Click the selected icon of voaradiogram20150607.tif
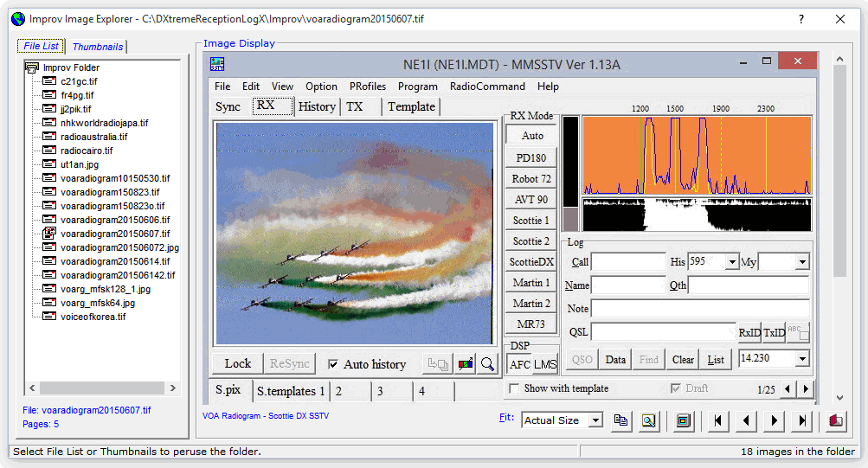Screen dimensions: 868x468 coord(50,234)
